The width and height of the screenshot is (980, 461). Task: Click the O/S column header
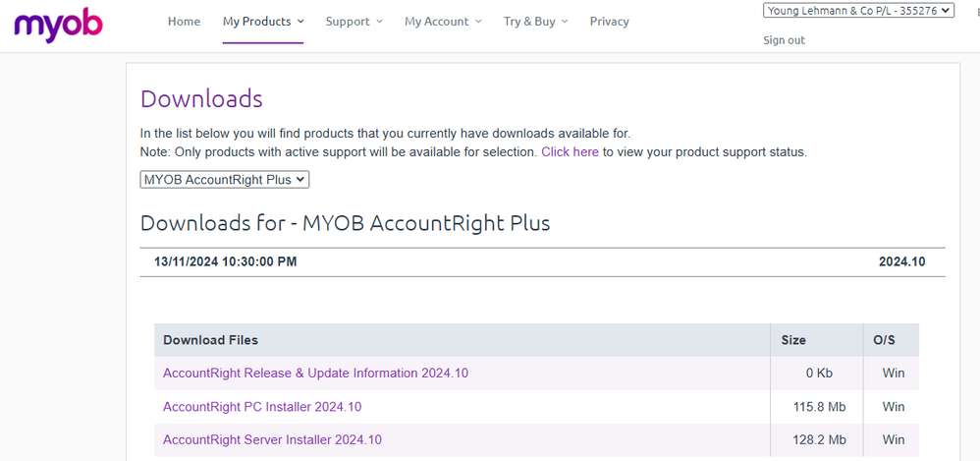pos(884,340)
